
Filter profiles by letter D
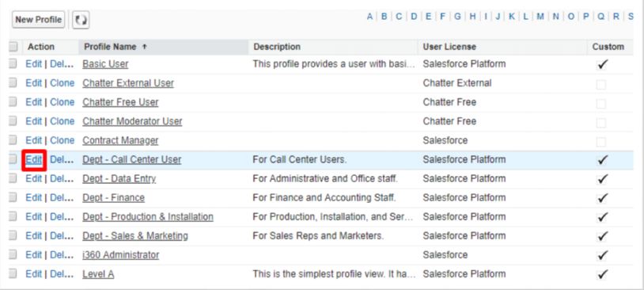(414, 17)
